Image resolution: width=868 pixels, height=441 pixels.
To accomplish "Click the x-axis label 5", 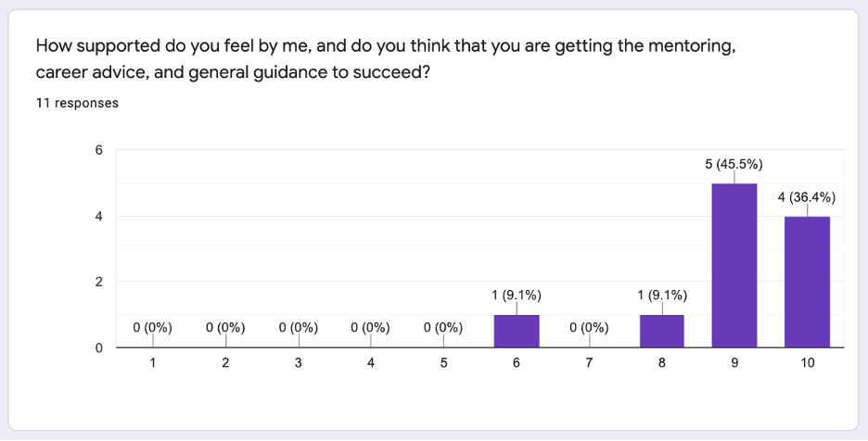I will point(443,363).
